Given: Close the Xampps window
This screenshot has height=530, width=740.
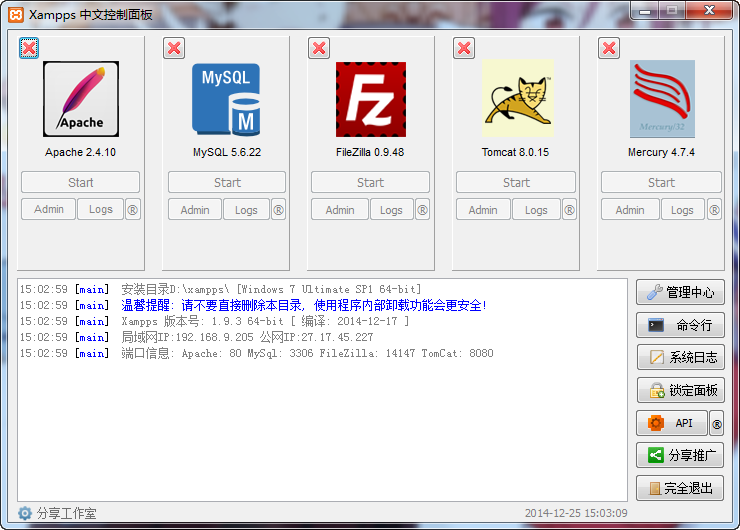Looking at the screenshot, I should click(709, 10).
